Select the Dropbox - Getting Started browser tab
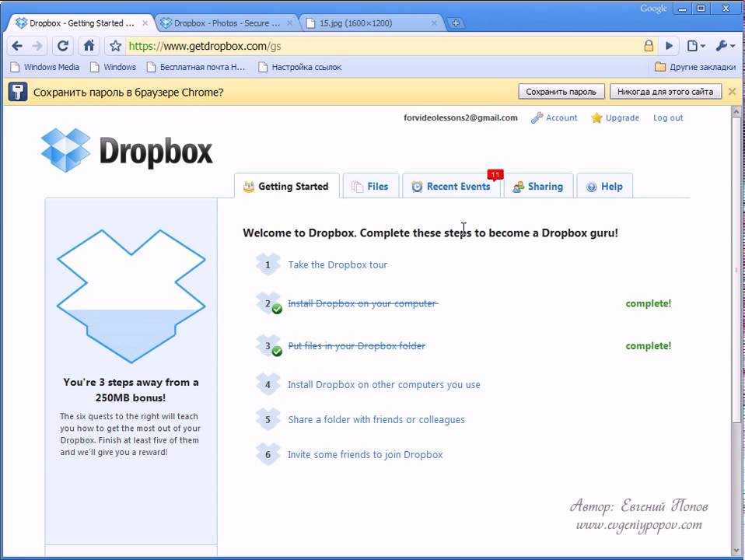 pos(82,23)
